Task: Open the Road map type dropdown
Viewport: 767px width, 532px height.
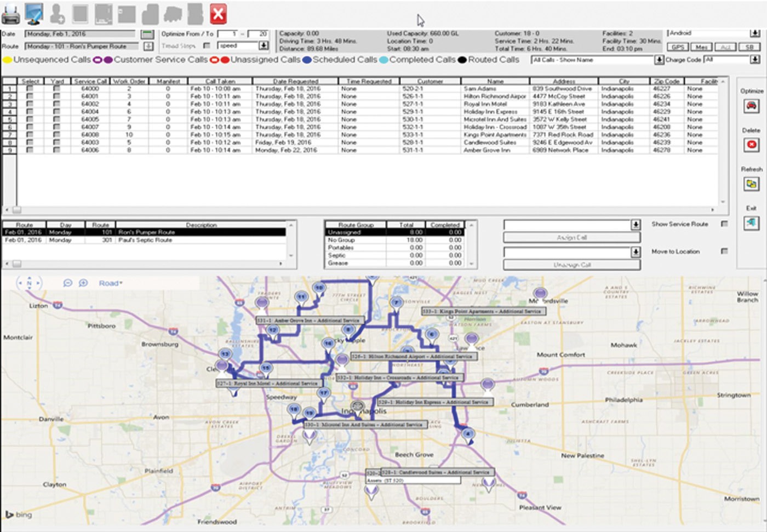Action: tap(111, 283)
